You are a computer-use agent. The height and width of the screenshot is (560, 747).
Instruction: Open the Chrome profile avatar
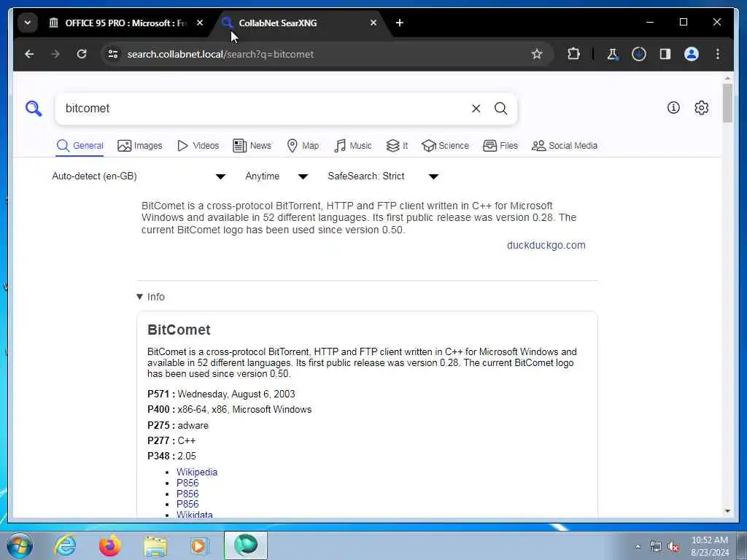pyautogui.click(x=692, y=54)
